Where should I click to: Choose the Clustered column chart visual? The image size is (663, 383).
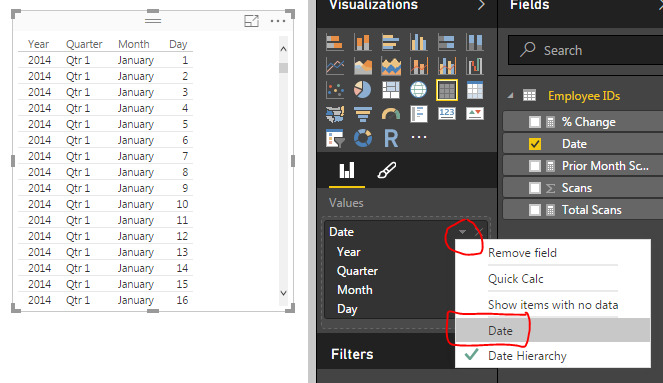coord(419,43)
